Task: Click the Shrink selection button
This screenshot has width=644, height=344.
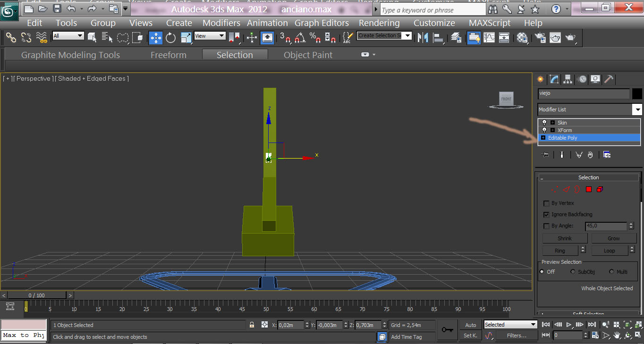Action: tap(565, 238)
